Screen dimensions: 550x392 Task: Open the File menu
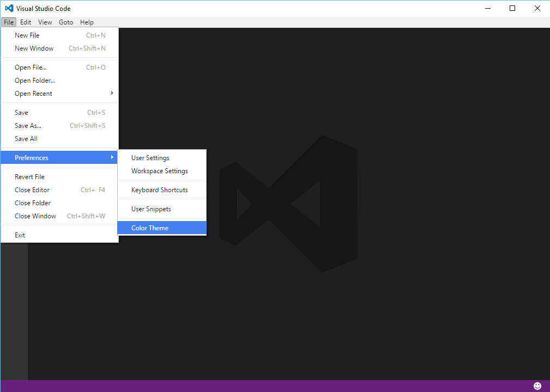(9, 22)
